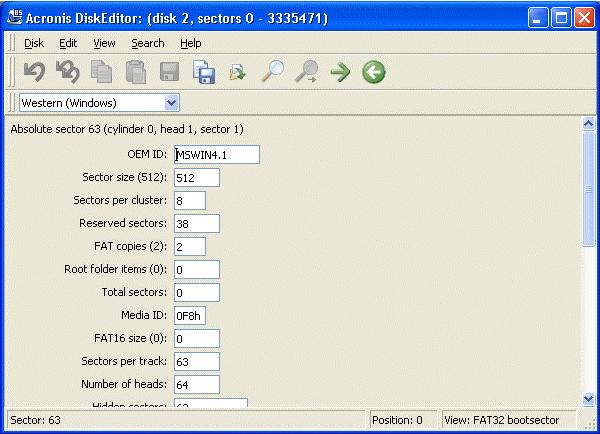Image resolution: width=600 pixels, height=434 pixels.
Task: Click the Absolute sector 63 header text
Action: pyautogui.click(x=127, y=129)
